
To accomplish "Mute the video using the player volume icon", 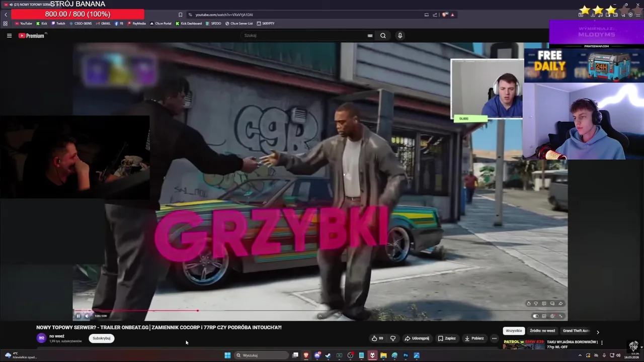I will click(87, 316).
